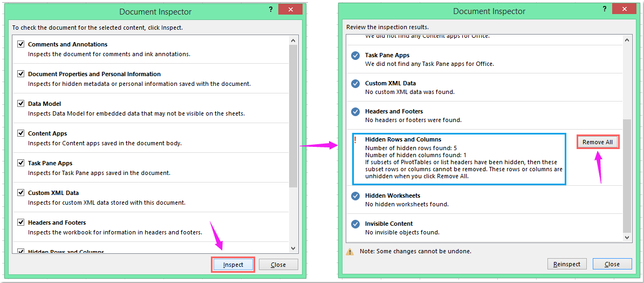Click the right results scrollbar thumb

pyautogui.click(x=627, y=176)
